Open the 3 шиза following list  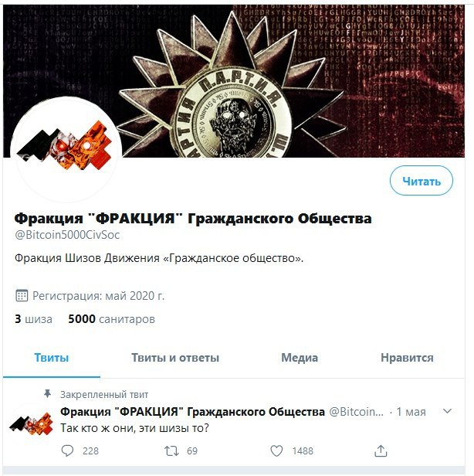33,319
